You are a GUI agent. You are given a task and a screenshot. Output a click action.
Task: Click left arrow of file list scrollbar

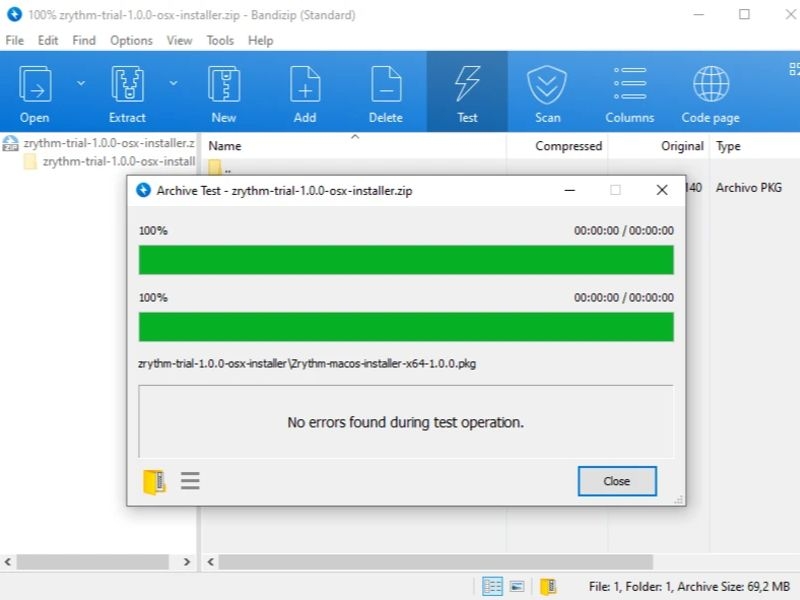pyautogui.click(x=210, y=562)
